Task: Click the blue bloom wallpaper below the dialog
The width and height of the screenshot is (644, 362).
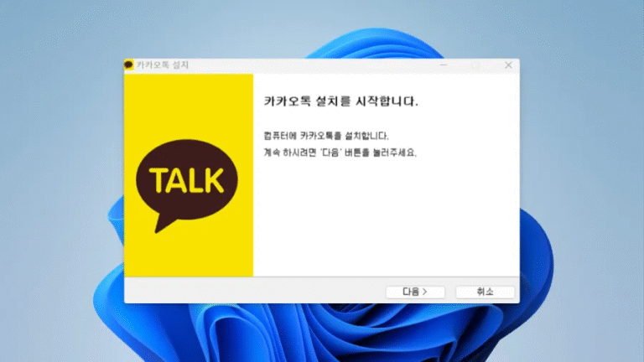Action: coord(319,335)
